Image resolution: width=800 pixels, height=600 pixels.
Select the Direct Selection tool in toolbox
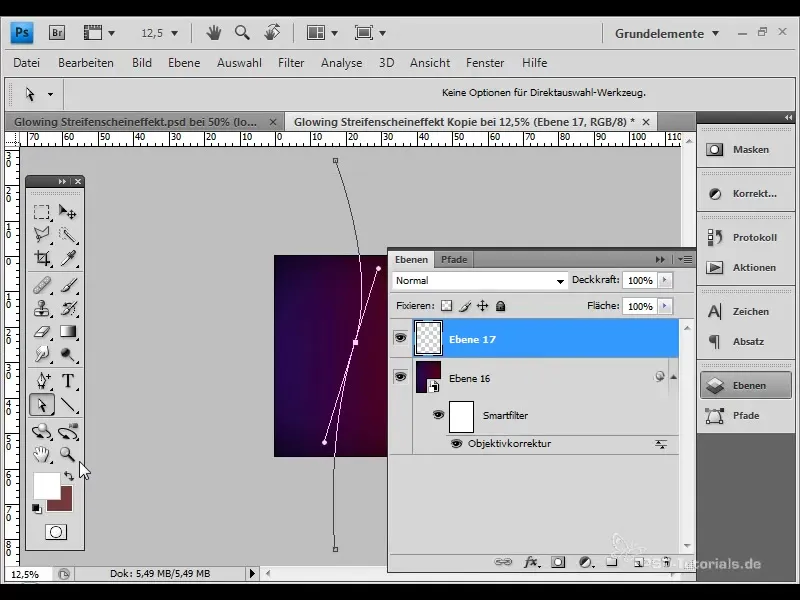(42, 405)
